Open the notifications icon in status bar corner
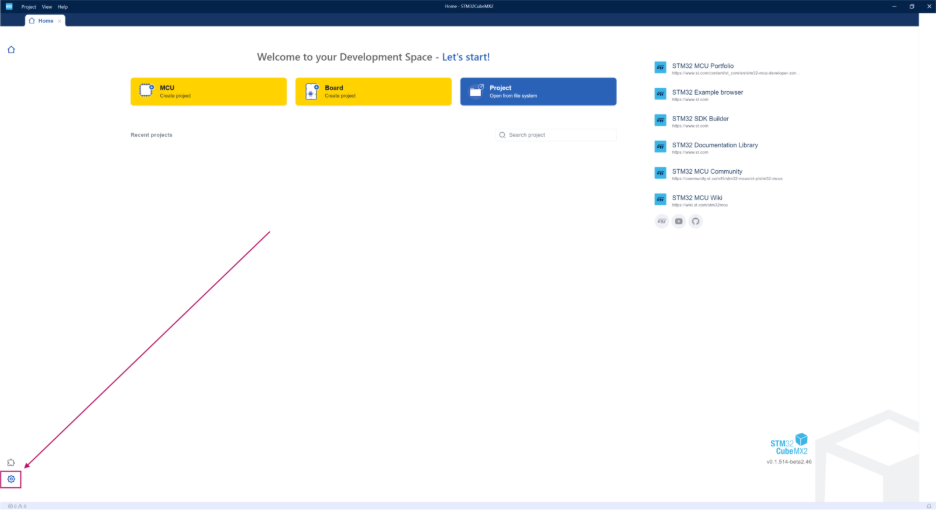Viewport: 936px width, 510px height. (x=929, y=506)
